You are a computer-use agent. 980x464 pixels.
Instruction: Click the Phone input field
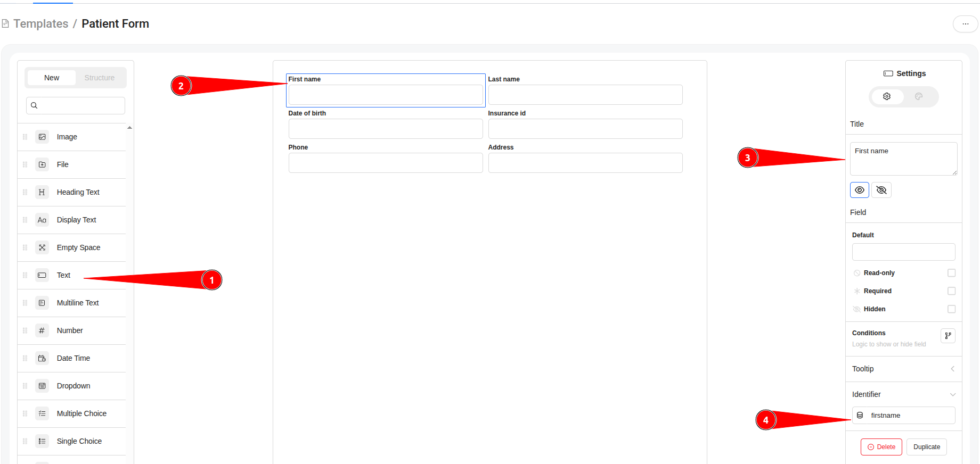[386, 163]
